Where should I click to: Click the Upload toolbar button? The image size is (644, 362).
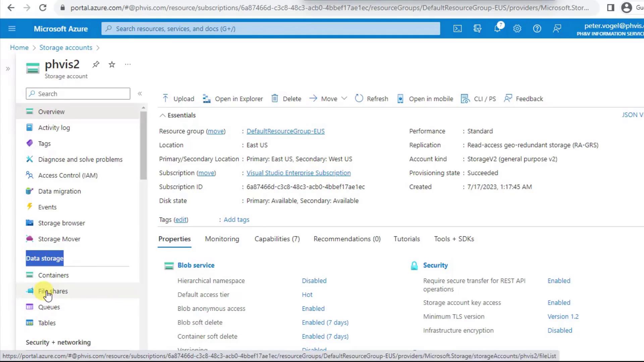[x=178, y=99]
